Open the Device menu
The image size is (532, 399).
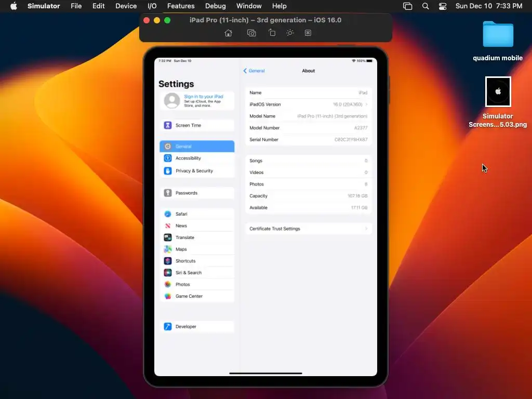126,6
